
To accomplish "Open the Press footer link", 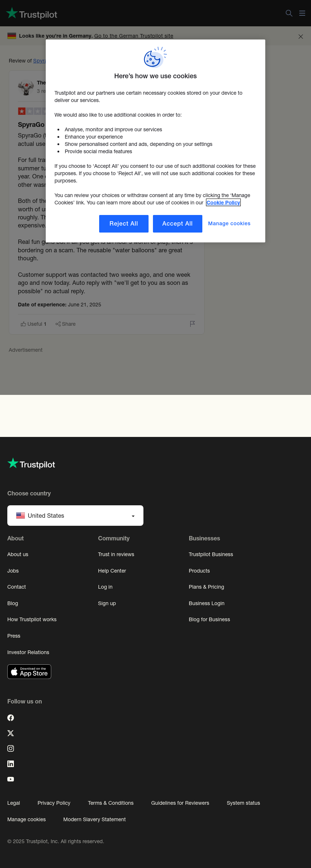I will (14, 636).
